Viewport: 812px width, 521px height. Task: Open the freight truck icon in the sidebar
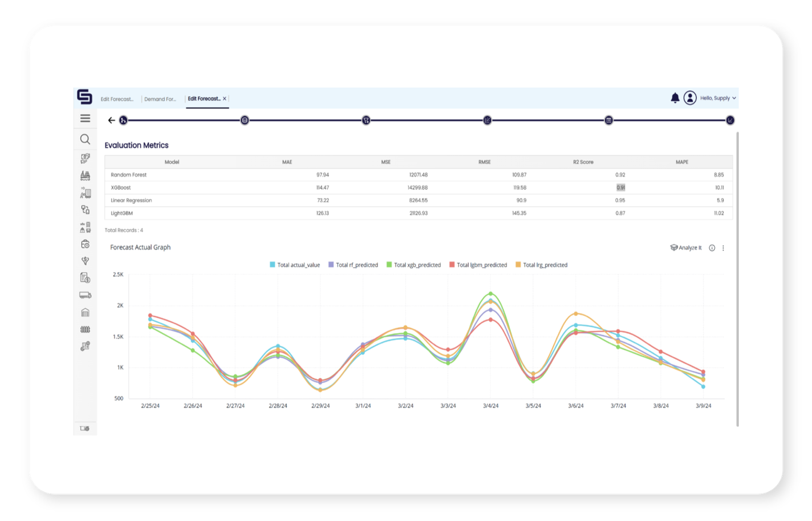[85, 295]
